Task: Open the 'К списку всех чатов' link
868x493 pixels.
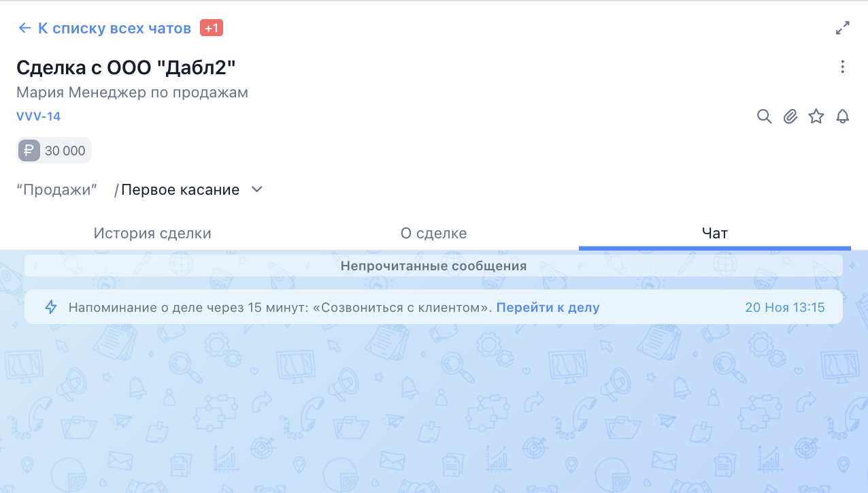Action: 114,28
